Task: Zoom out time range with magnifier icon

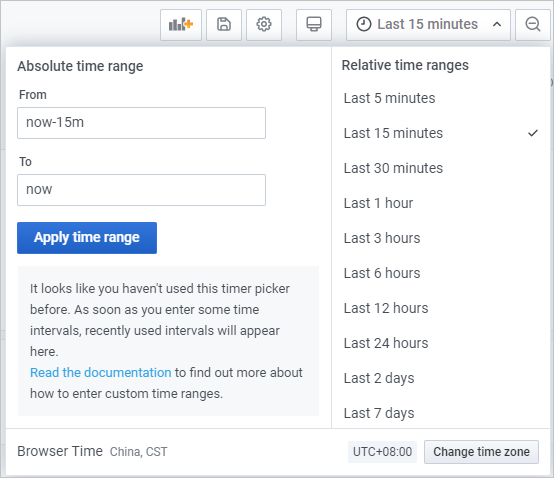Action: [533, 25]
